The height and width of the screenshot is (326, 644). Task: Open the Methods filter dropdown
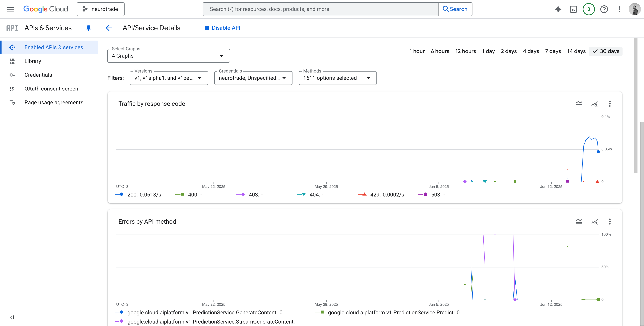[337, 78]
